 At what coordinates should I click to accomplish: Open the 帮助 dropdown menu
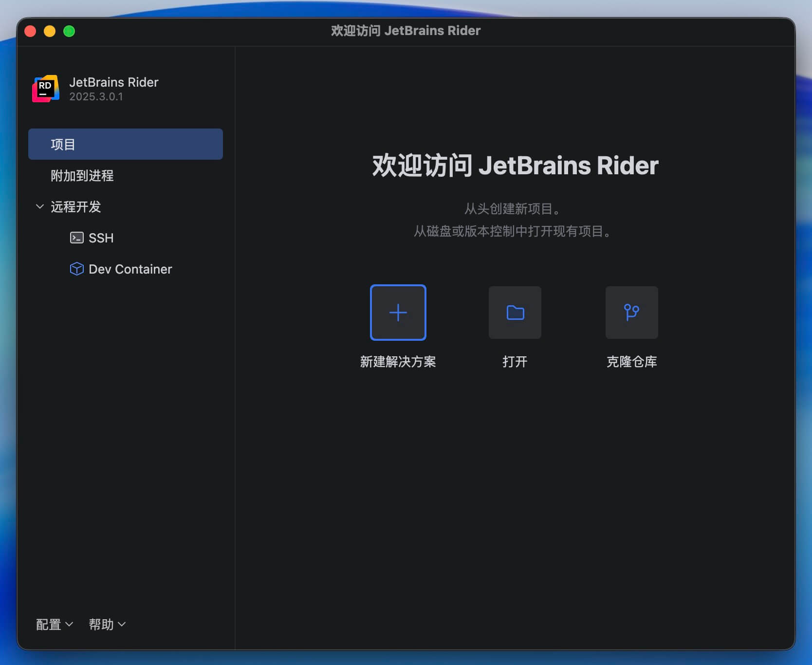[x=107, y=624]
